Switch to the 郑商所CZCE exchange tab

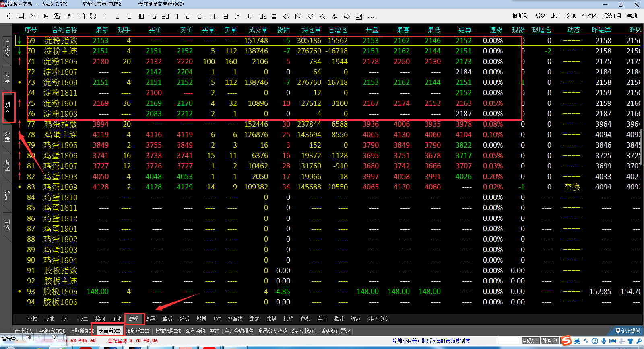click(138, 331)
